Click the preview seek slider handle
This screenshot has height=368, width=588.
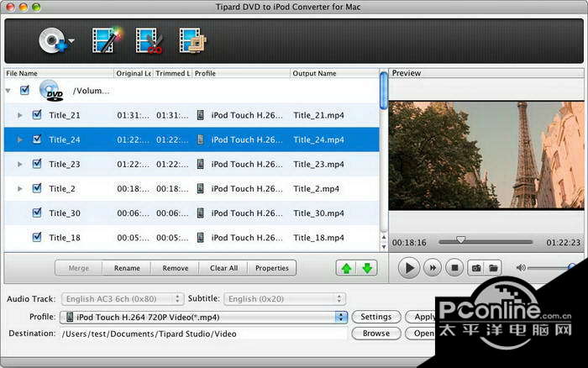[x=460, y=240]
